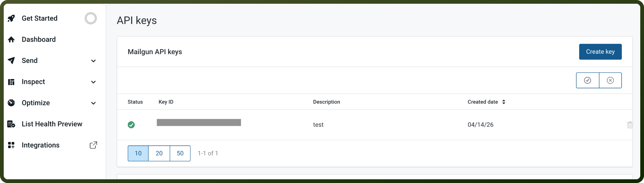The width and height of the screenshot is (644, 183).
Task: Expand the Inspect menu chevron
Action: (93, 82)
